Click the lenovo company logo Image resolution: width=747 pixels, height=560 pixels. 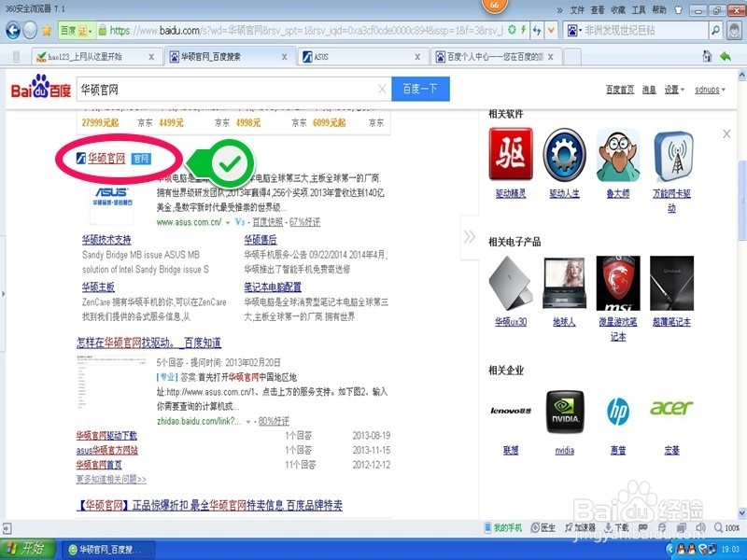click(x=511, y=411)
